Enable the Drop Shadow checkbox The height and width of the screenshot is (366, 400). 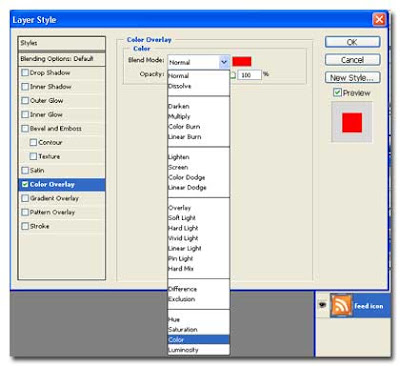click(x=25, y=73)
